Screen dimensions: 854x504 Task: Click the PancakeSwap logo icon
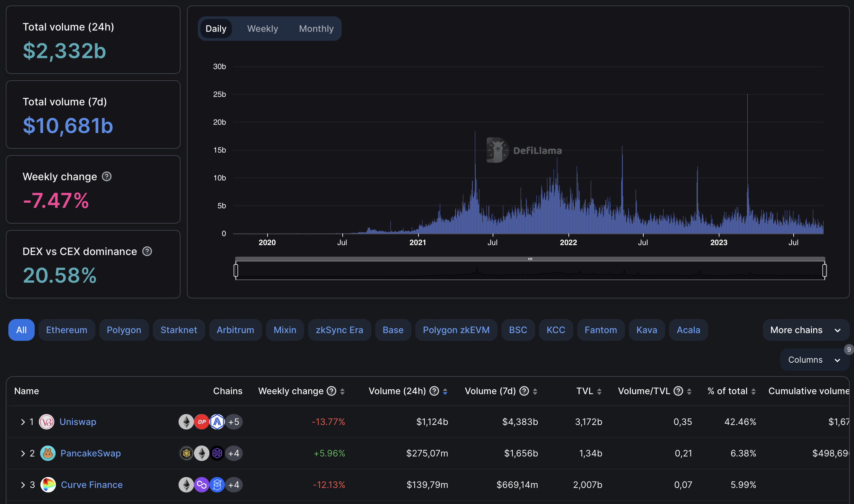coord(48,453)
